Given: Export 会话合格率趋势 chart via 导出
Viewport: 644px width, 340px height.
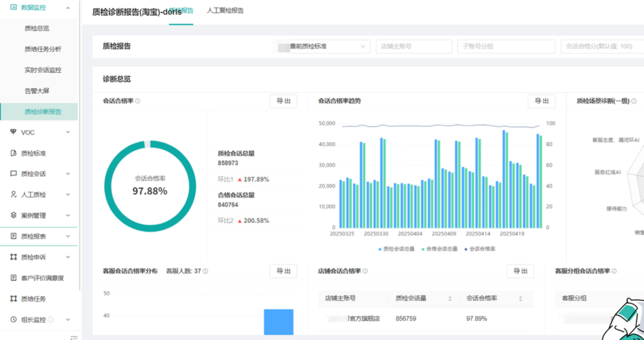Looking at the screenshot, I should point(541,101).
